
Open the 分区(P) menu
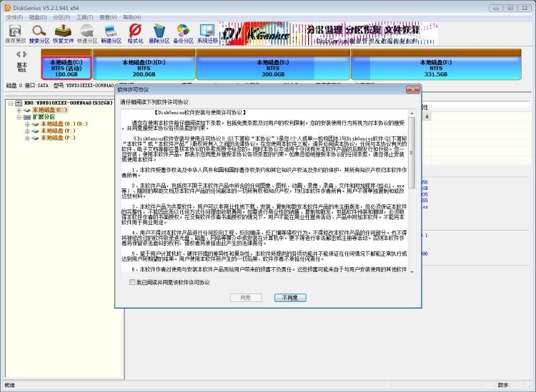coord(61,17)
